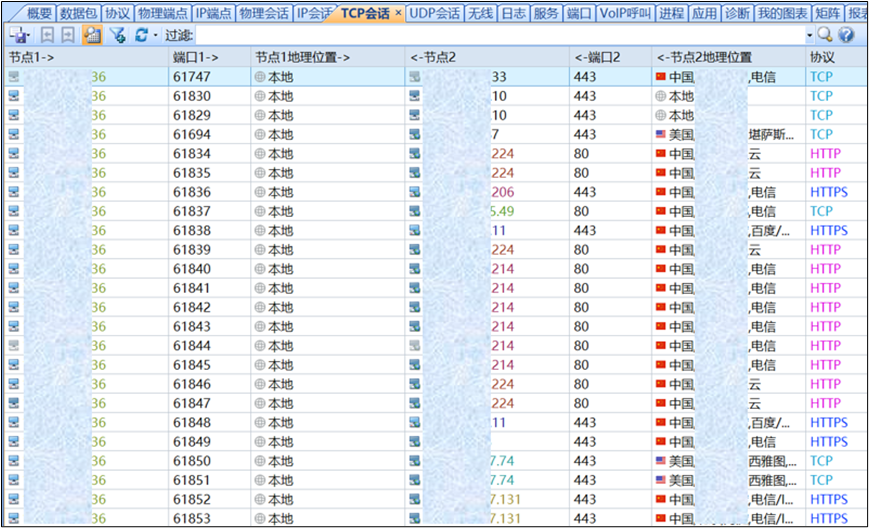Toggle the orange highlighted details view icon
869x528 pixels.
[x=92, y=35]
